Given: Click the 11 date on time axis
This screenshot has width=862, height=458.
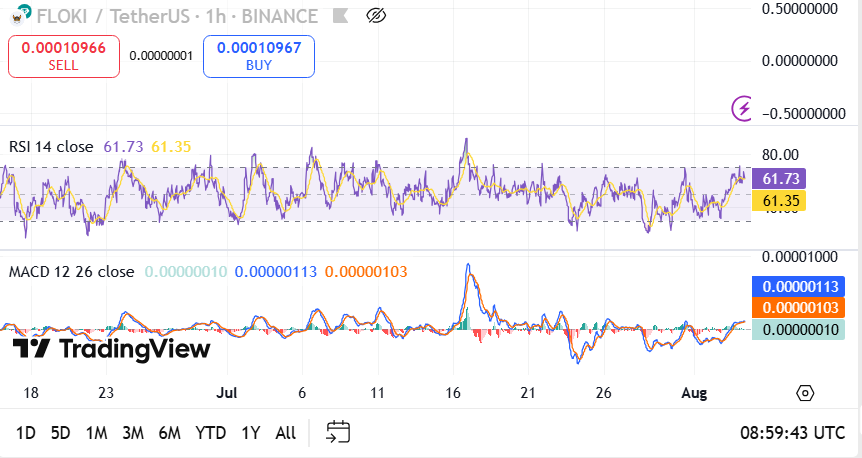Looking at the screenshot, I should (377, 393).
